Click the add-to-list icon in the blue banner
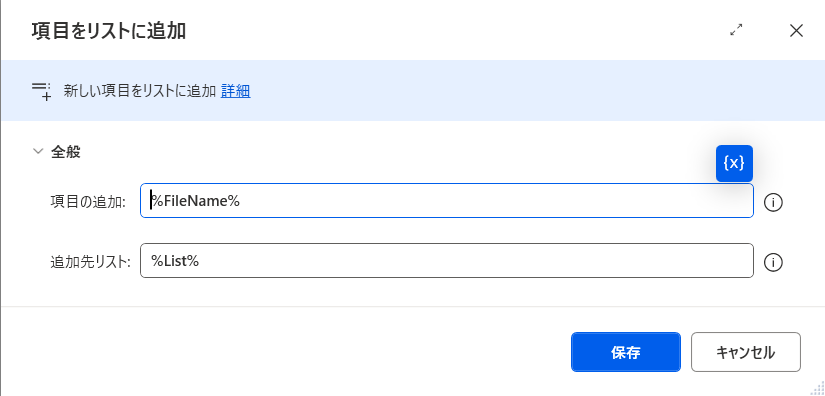Screen dimensions: 825x396 (x=42, y=91)
